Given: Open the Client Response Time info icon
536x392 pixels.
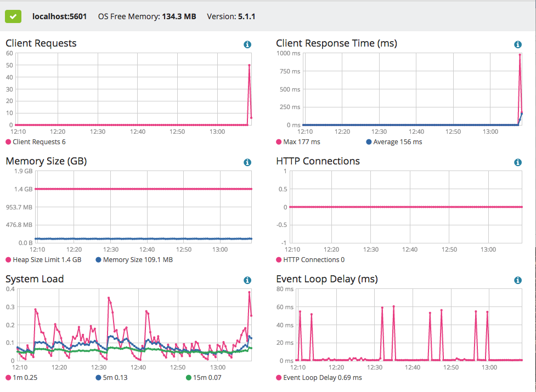Looking at the screenshot, I should coord(518,44).
